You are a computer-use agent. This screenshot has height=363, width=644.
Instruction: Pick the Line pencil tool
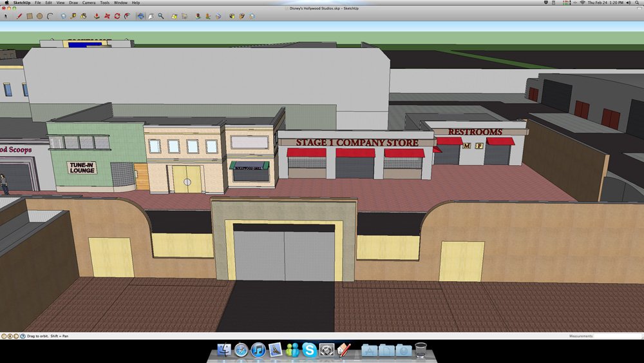[19, 16]
